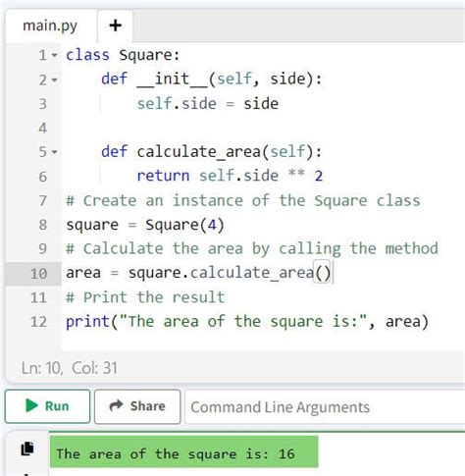The width and height of the screenshot is (465, 476).
Task: Click 'area = square.calculate_area()' line
Action: (x=198, y=273)
